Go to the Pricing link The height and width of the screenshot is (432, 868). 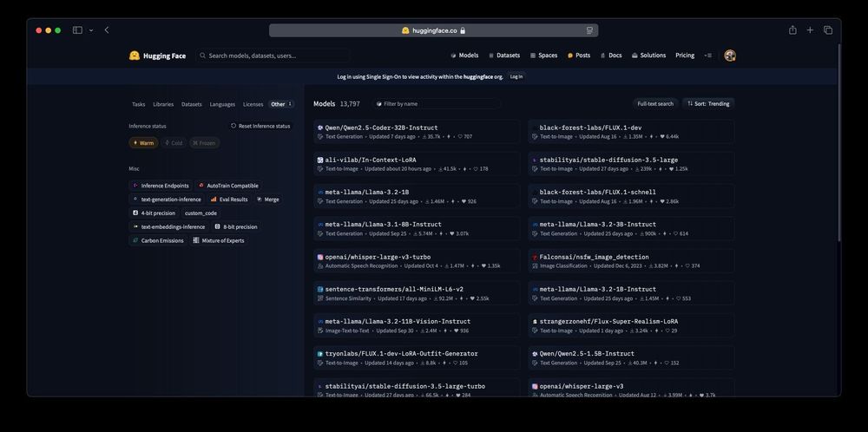[685, 56]
